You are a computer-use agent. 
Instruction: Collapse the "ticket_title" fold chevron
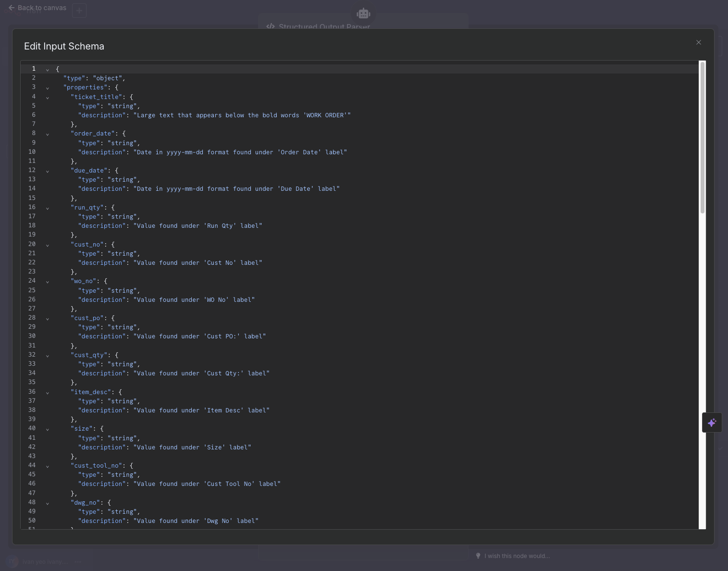pos(48,98)
